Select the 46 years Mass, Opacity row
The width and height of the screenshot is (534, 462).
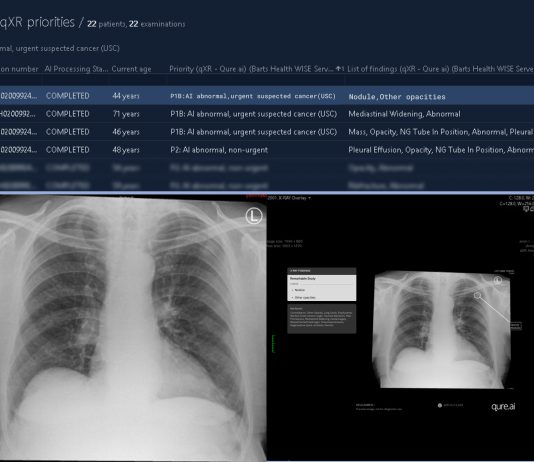click(x=267, y=132)
